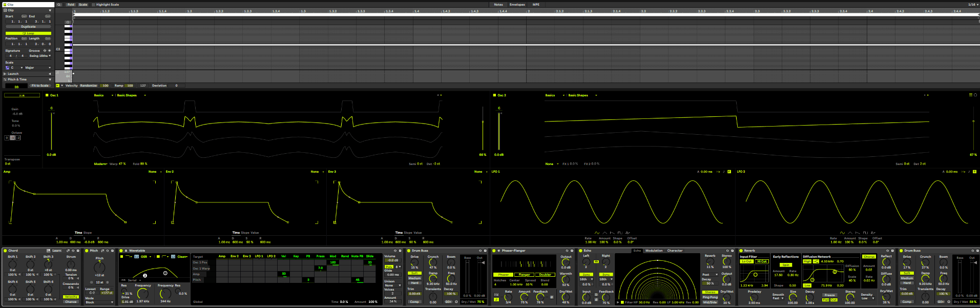Turn off the Wavetable device activator
Image resolution: width=980 pixels, height=308 pixels.
pyautogui.click(x=121, y=251)
